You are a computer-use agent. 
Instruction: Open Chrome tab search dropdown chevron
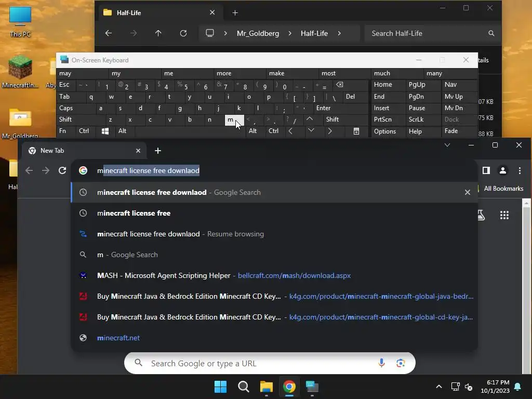447,145
